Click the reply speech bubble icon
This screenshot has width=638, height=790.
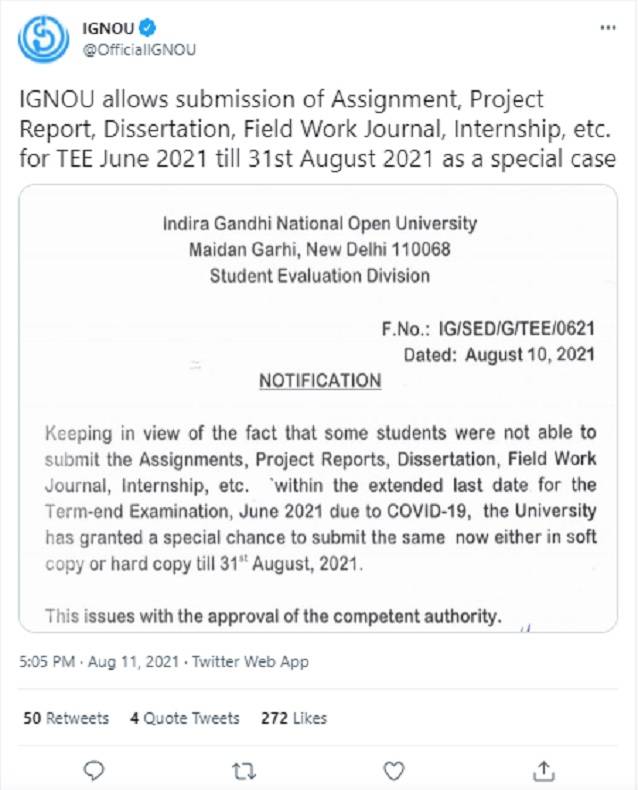click(x=95, y=769)
